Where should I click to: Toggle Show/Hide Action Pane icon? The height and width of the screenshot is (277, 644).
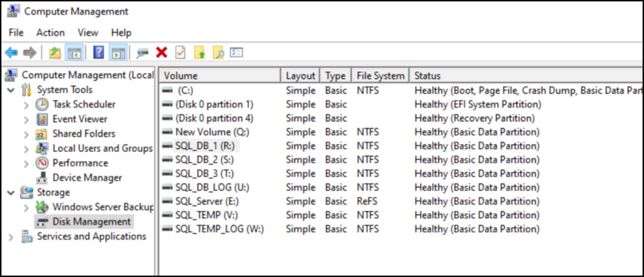coord(118,52)
